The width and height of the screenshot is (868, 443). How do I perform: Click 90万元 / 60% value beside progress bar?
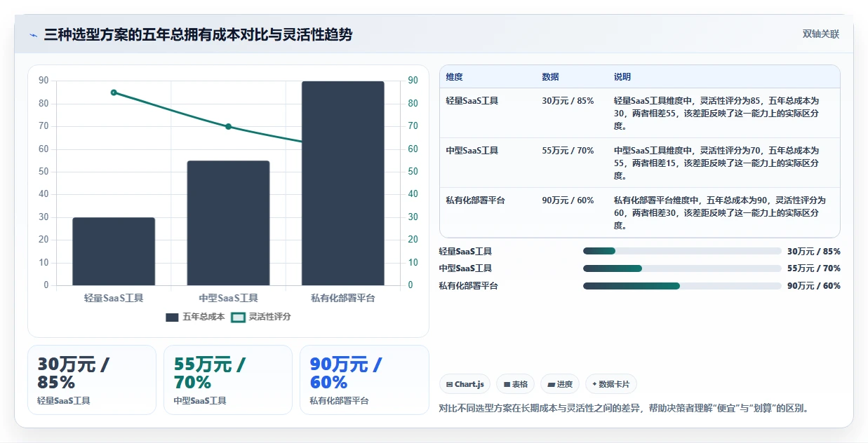click(814, 286)
